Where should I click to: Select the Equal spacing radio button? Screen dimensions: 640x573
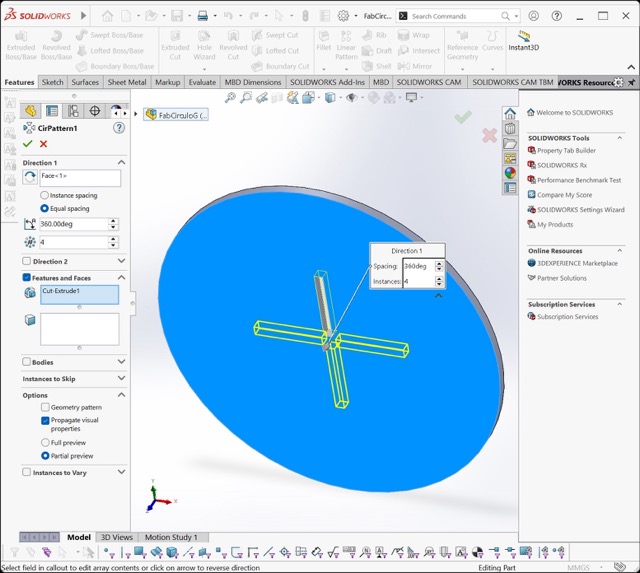point(44,208)
